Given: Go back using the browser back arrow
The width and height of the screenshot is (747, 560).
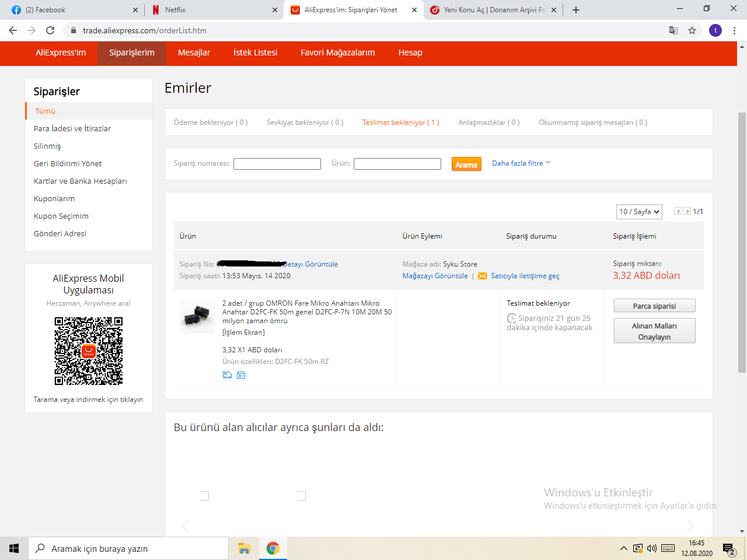Looking at the screenshot, I should [x=13, y=30].
